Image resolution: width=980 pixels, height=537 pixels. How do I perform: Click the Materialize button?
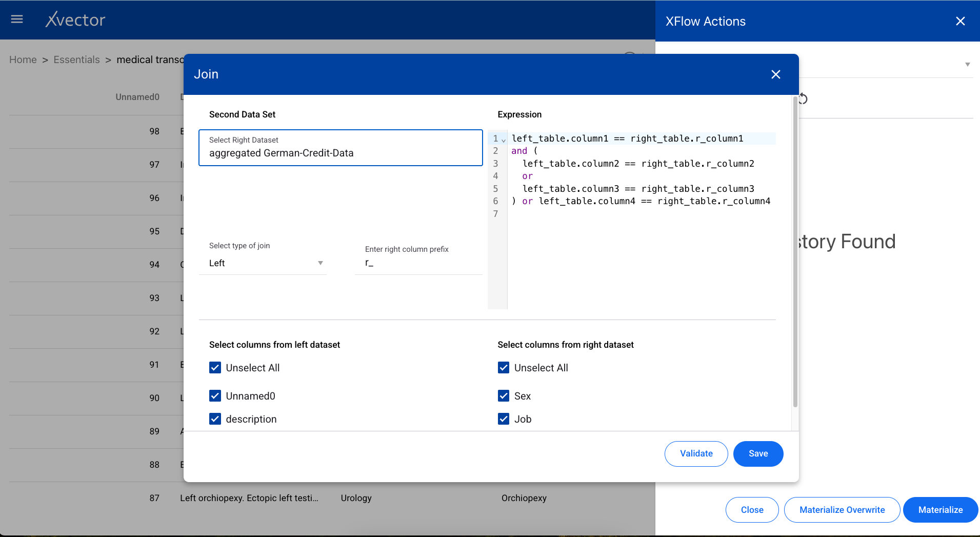(941, 510)
